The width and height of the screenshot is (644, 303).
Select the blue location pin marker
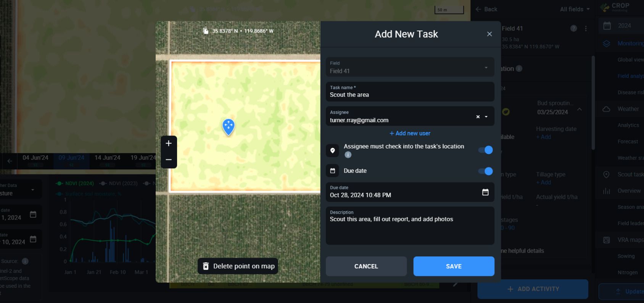coord(229,127)
